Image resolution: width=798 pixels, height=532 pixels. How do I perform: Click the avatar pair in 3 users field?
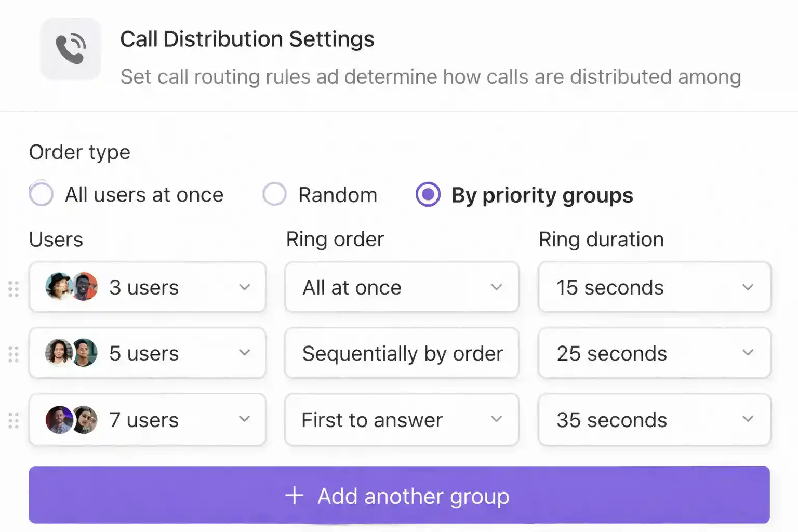[72, 287]
